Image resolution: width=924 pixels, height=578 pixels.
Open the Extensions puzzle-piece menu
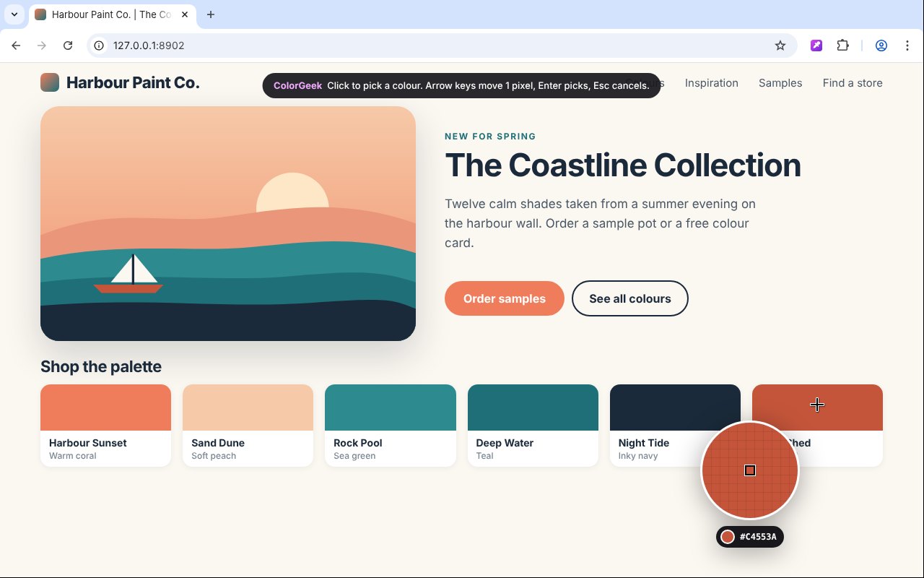pos(842,46)
